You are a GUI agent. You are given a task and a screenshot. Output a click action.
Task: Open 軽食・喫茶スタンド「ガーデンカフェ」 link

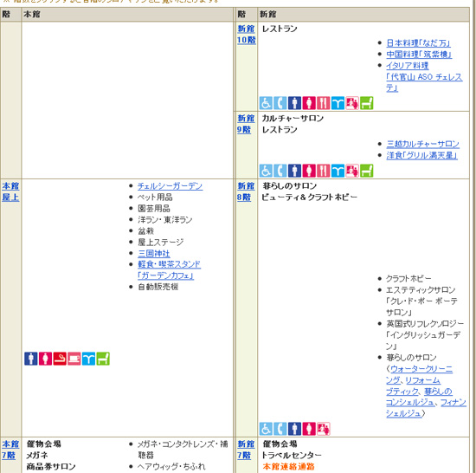pyautogui.click(x=169, y=269)
